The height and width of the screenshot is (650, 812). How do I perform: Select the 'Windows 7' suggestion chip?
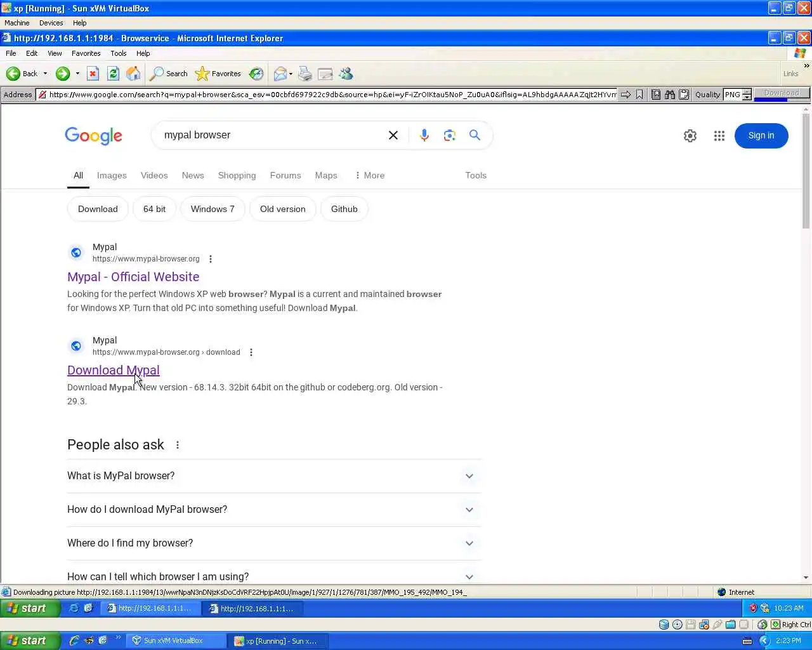(213, 209)
